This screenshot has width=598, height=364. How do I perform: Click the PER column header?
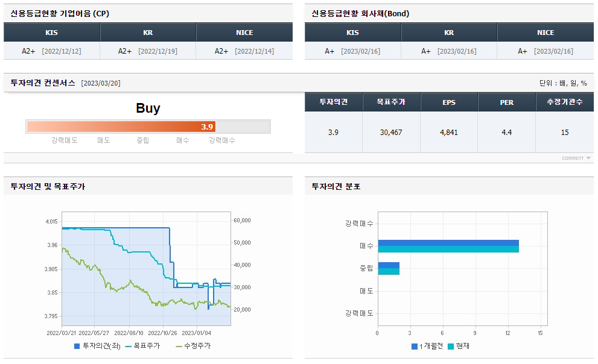[507, 102]
